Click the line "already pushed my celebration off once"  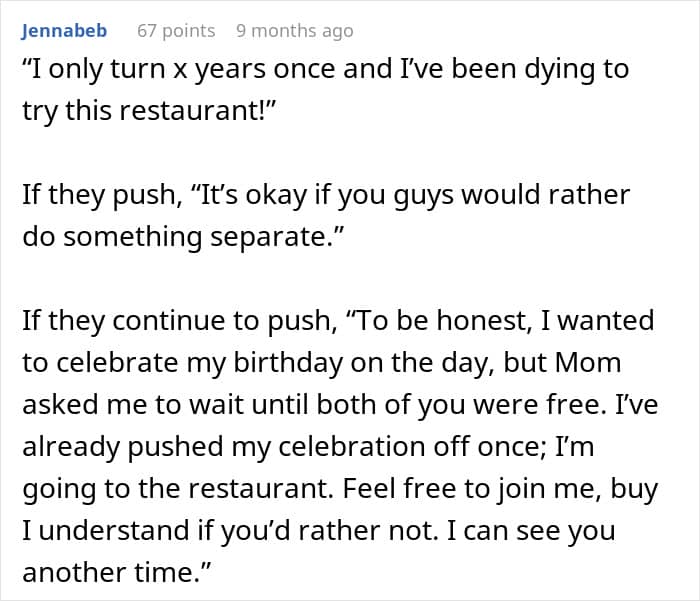tap(308, 447)
